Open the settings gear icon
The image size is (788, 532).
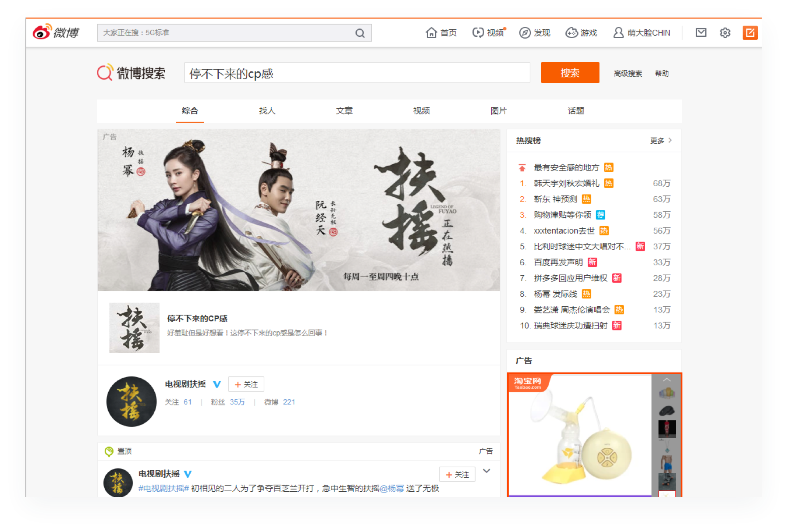coord(725,33)
